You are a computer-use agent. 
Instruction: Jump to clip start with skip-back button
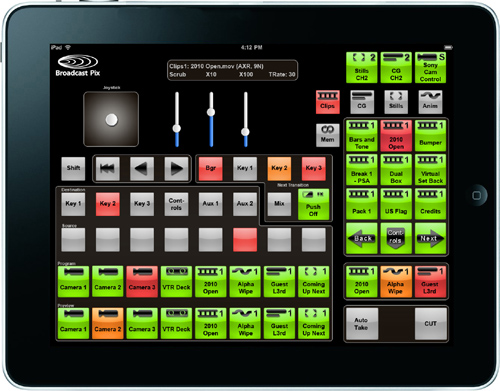[x=107, y=169]
